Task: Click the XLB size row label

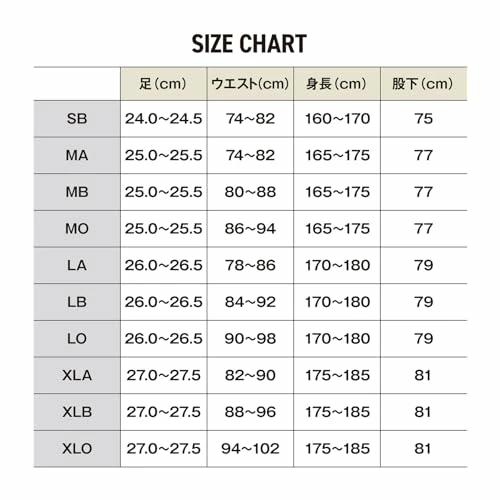Action: click(x=77, y=412)
